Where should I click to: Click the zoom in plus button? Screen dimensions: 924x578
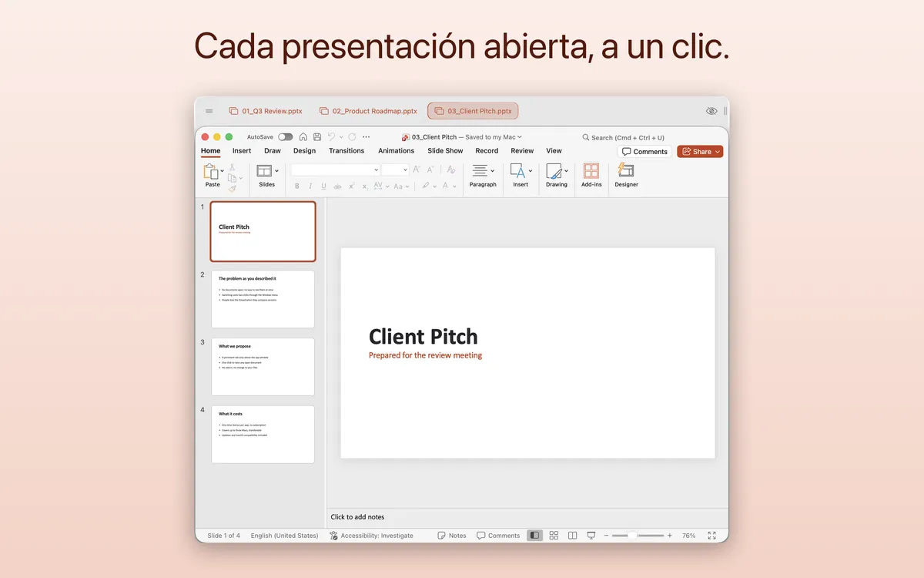point(669,536)
